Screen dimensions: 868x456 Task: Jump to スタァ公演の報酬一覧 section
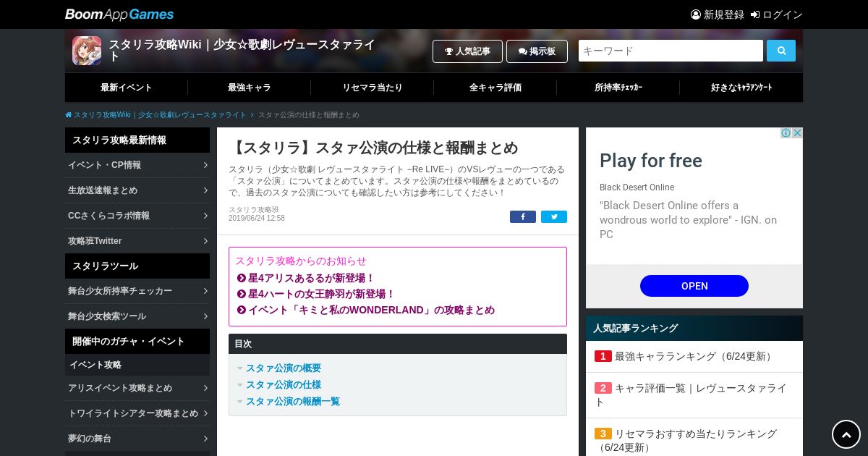tap(293, 401)
